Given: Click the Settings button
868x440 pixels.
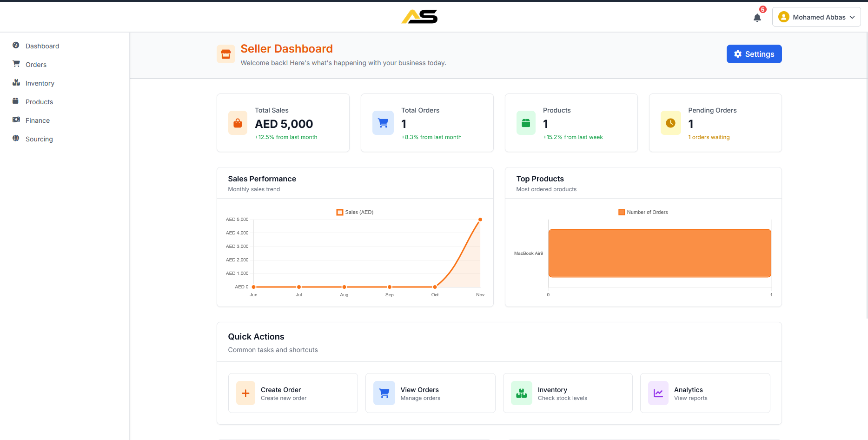Looking at the screenshot, I should 754,53.
